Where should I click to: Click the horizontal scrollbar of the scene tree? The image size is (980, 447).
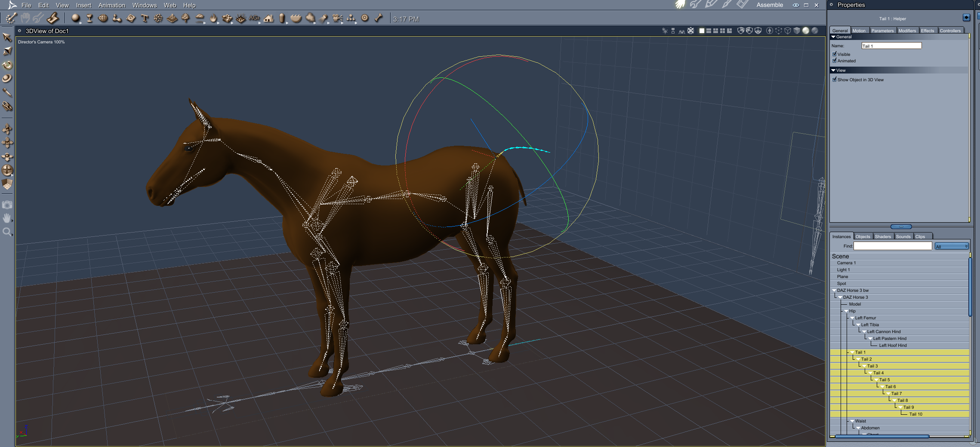point(882,436)
